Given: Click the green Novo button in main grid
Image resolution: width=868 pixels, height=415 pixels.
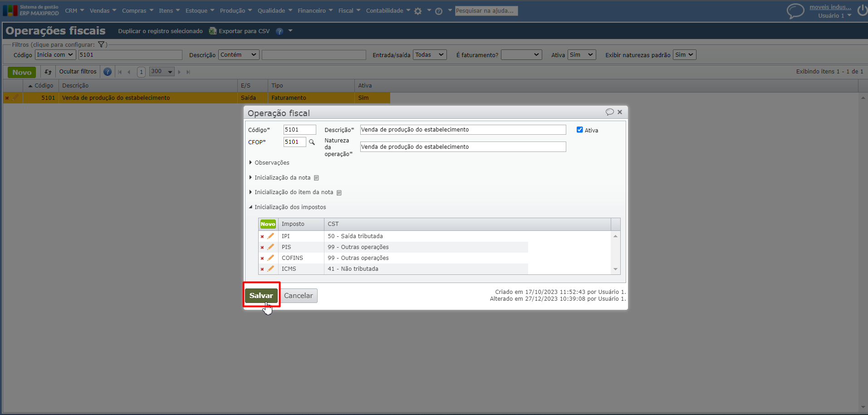Looking at the screenshot, I should pyautogui.click(x=22, y=72).
